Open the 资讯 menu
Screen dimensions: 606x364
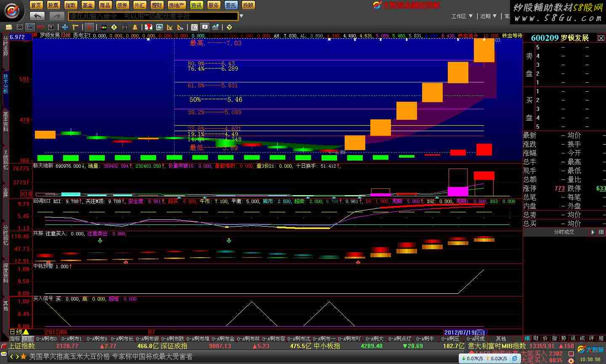pos(197,5)
